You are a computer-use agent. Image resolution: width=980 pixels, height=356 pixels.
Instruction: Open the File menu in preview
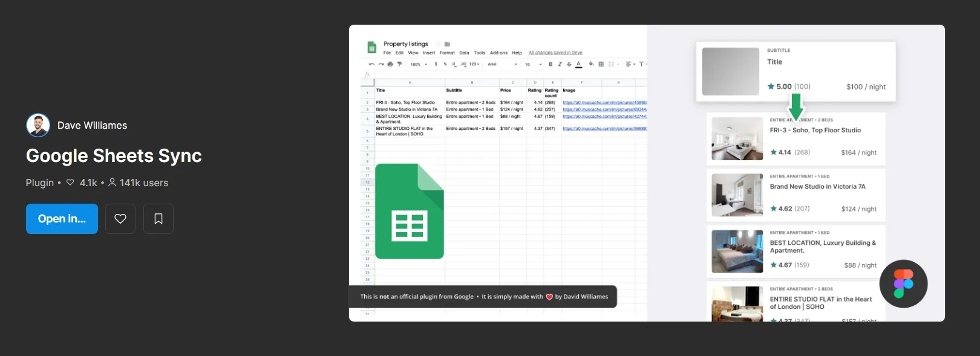tap(387, 53)
